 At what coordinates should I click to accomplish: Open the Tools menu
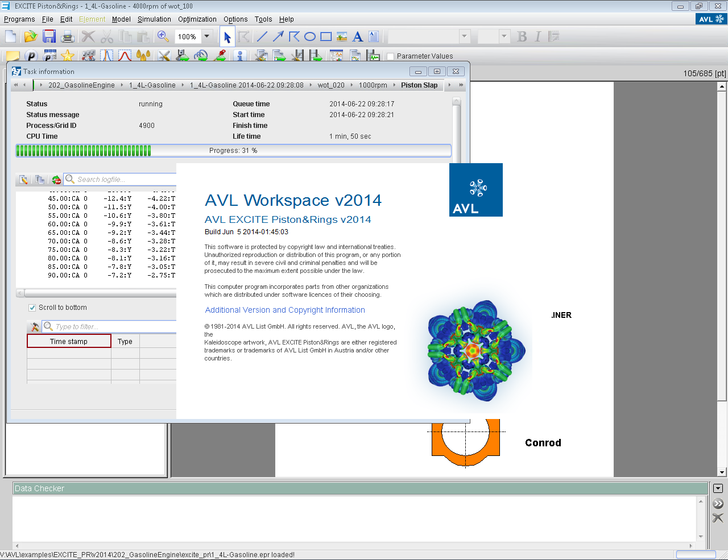263,19
